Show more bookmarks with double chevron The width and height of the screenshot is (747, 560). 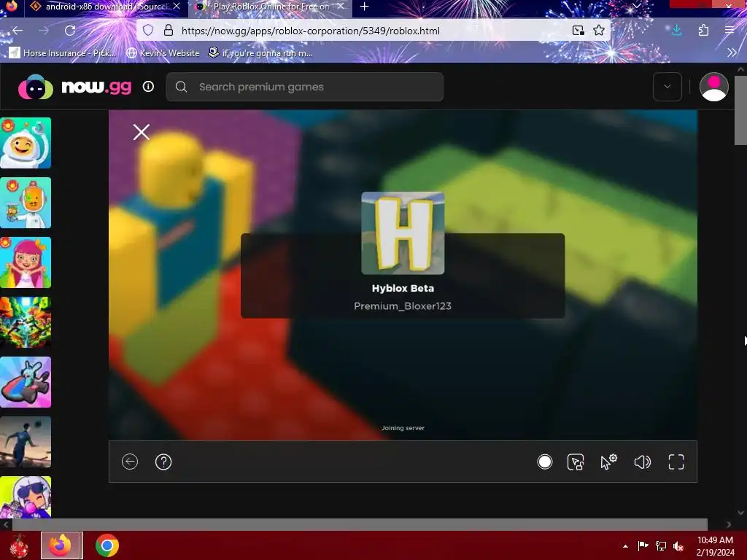pyautogui.click(x=732, y=52)
